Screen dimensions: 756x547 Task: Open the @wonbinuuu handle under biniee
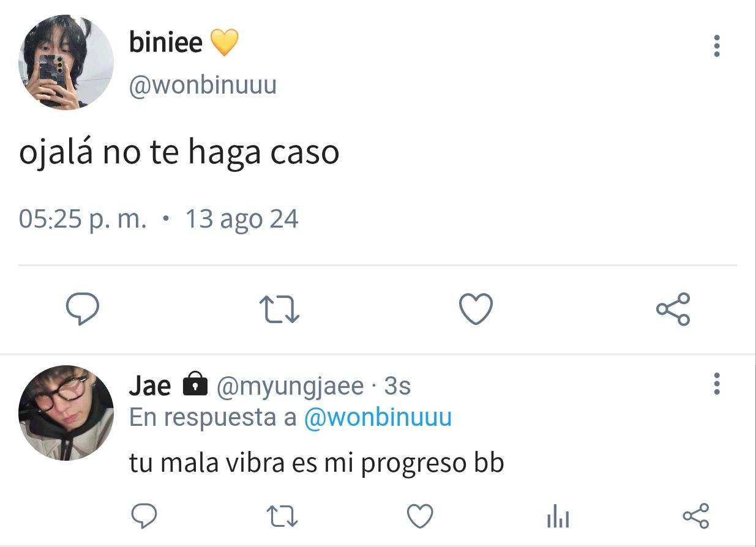[203, 85]
